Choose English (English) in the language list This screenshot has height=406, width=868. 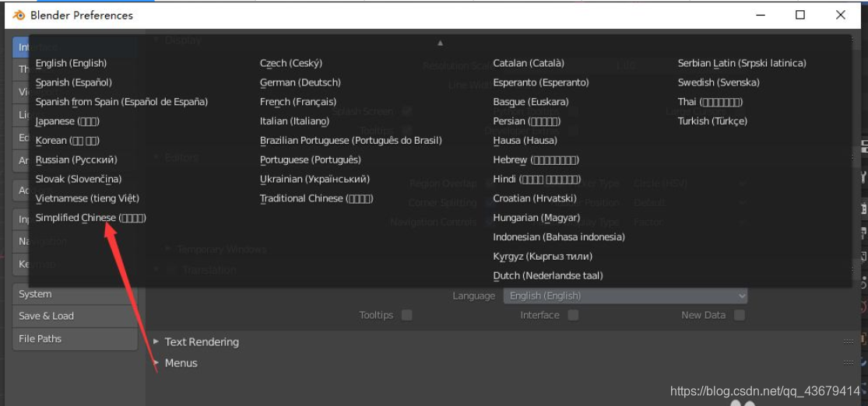[x=71, y=64]
